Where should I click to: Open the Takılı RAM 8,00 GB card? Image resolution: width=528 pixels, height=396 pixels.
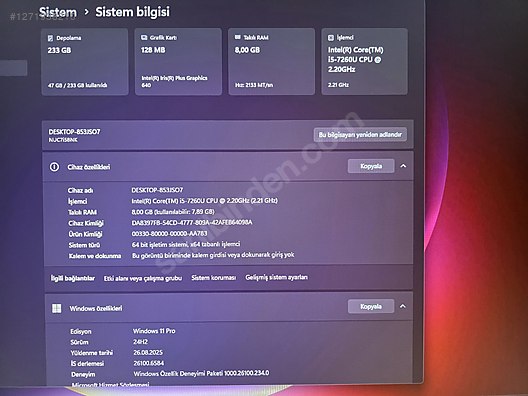271,62
